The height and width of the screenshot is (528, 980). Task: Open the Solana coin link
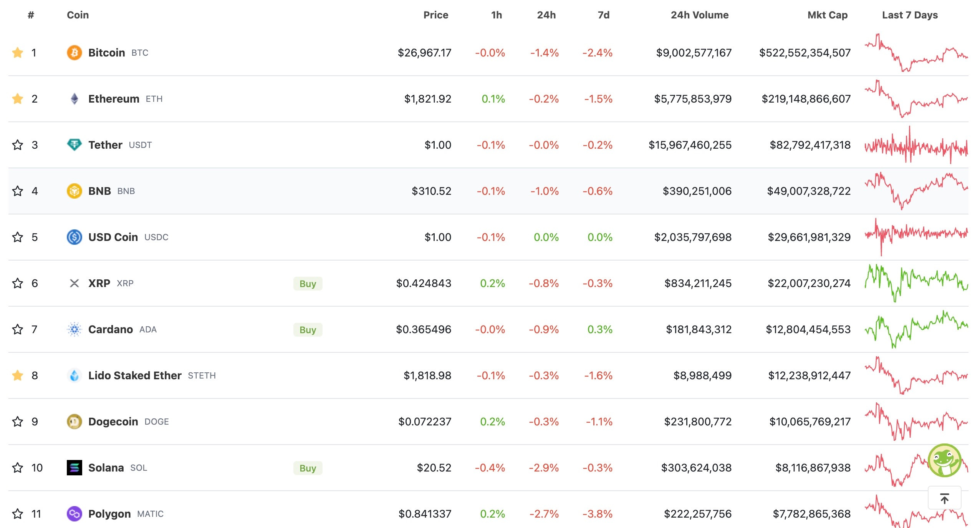[x=106, y=468]
